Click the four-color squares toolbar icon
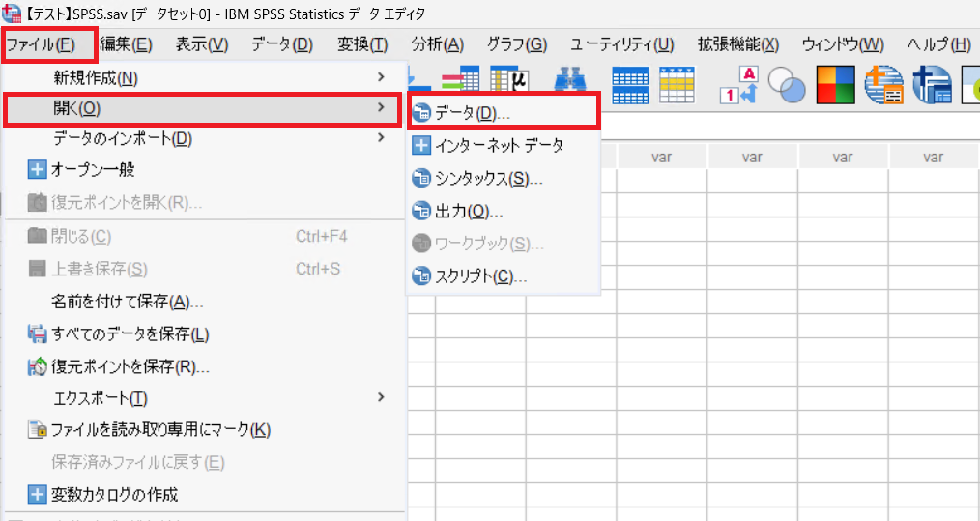The height and width of the screenshot is (521, 980). click(x=836, y=85)
